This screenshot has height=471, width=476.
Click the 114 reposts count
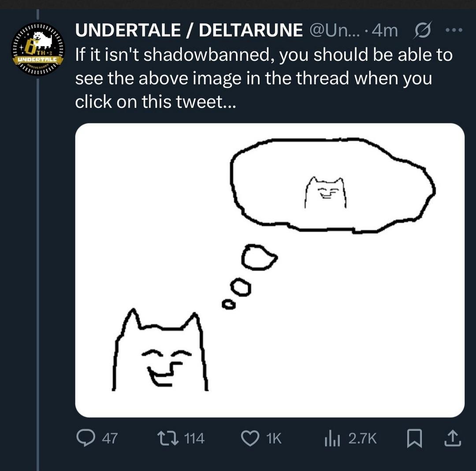[x=195, y=438]
